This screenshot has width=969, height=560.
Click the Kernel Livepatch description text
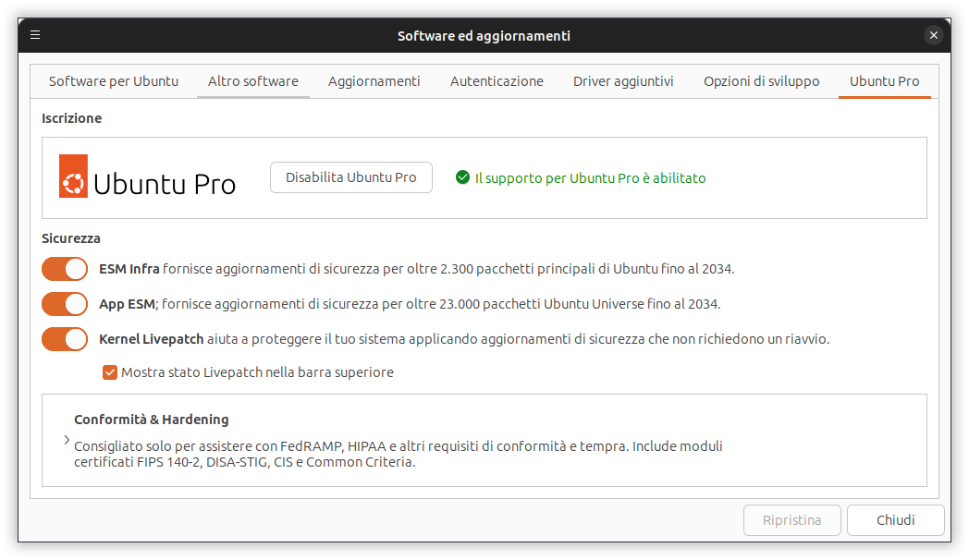tap(464, 339)
